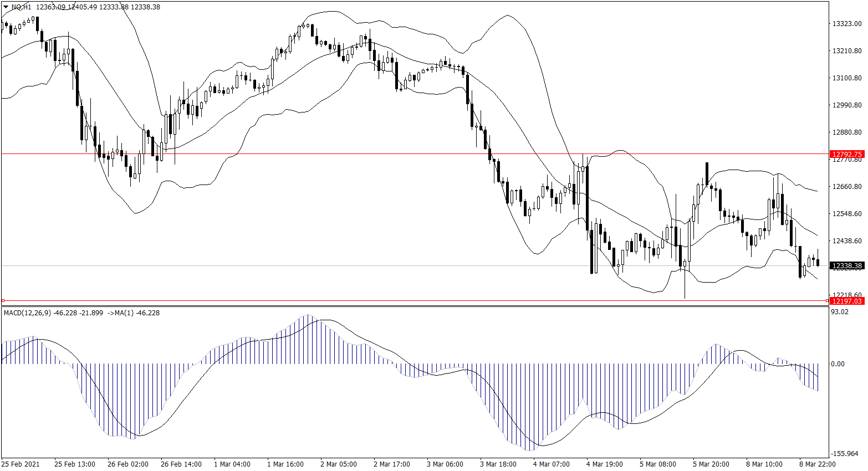Click the 12548.60 price scale label
The image size is (868, 471).
coord(847,214)
